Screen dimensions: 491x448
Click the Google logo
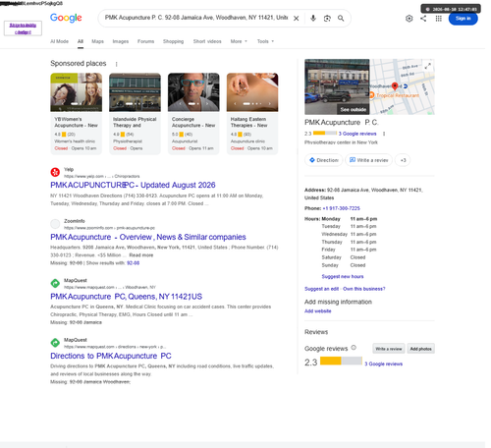coord(66,18)
